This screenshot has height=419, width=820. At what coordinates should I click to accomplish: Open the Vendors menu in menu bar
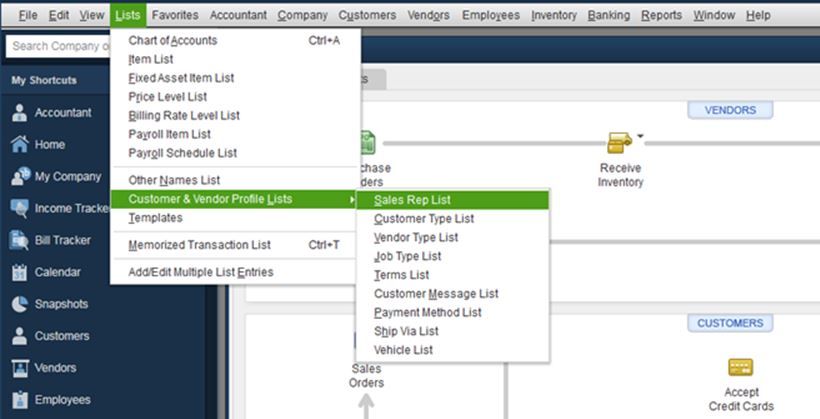[428, 16]
